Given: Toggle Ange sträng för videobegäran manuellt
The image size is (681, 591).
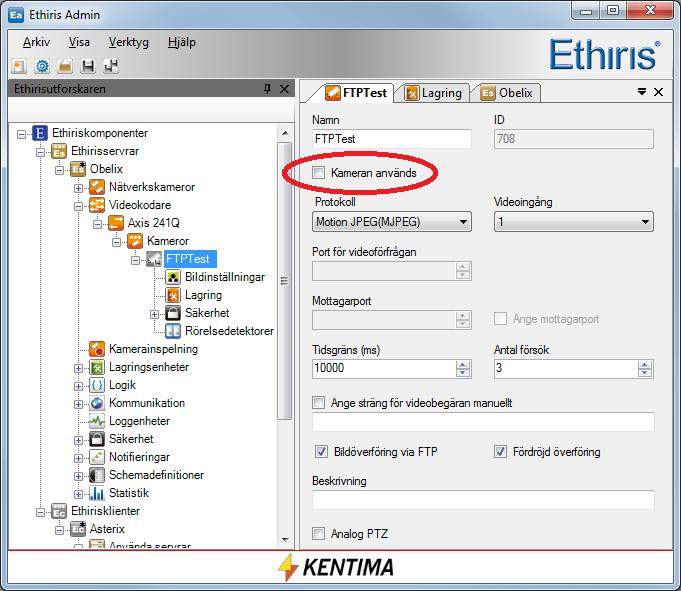Looking at the screenshot, I should (318, 403).
